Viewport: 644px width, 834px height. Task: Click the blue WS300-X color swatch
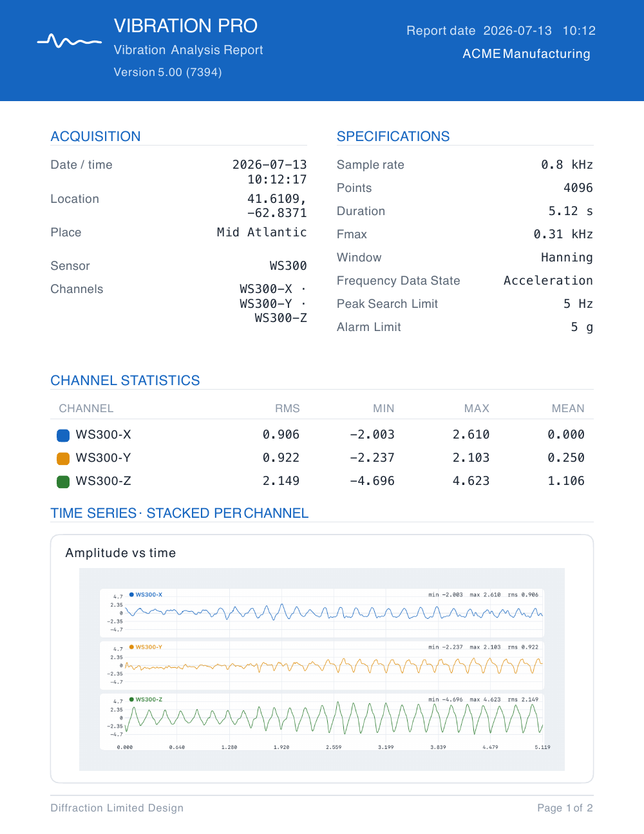(x=63, y=435)
